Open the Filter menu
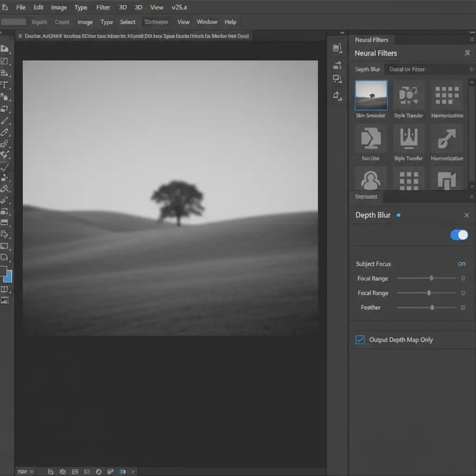Image resolution: width=476 pixels, height=476 pixels. pyautogui.click(x=103, y=7)
